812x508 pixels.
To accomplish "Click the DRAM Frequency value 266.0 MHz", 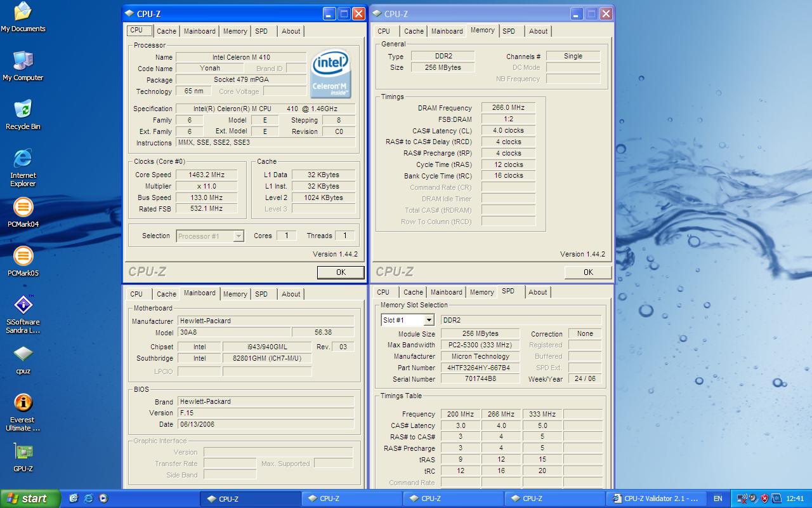I will 508,108.
